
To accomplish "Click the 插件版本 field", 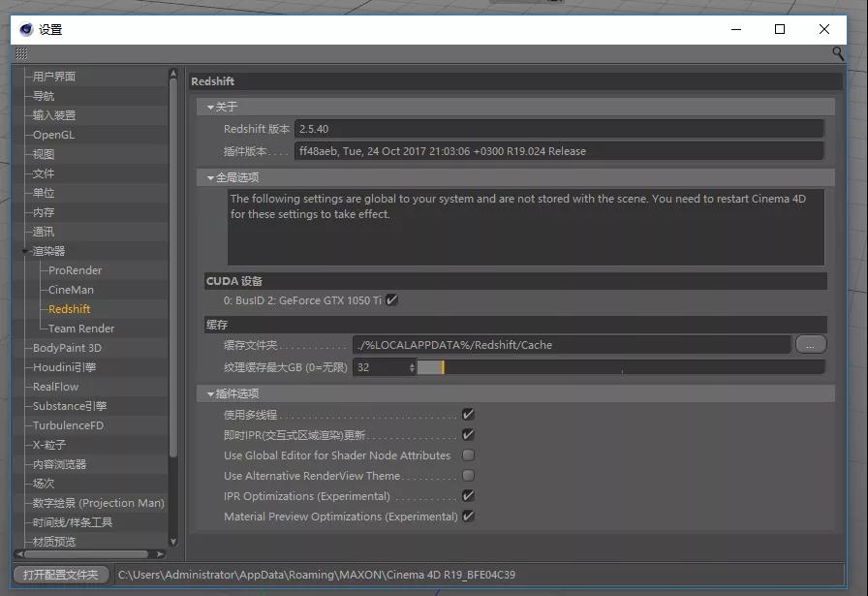I will coord(559,151).
